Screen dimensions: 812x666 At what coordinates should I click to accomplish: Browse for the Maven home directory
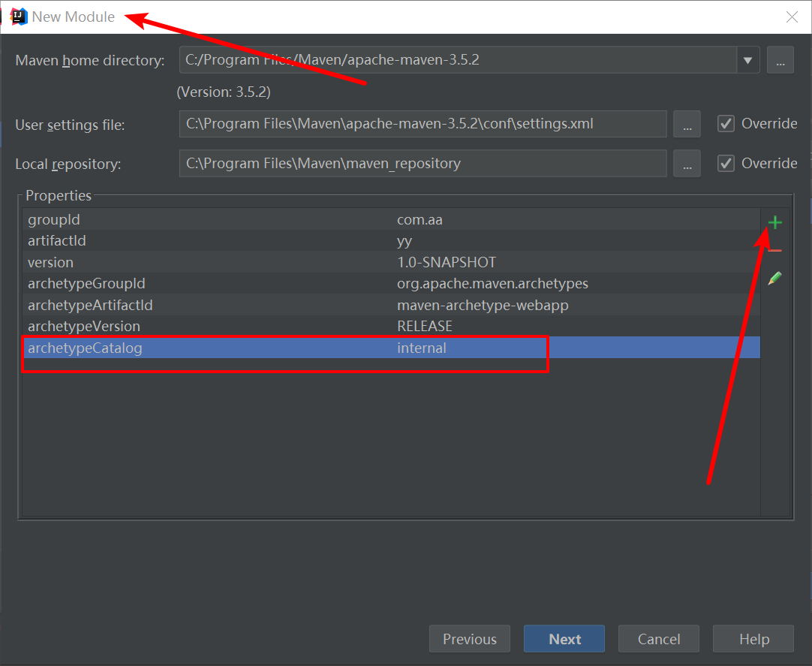[780, 60]
